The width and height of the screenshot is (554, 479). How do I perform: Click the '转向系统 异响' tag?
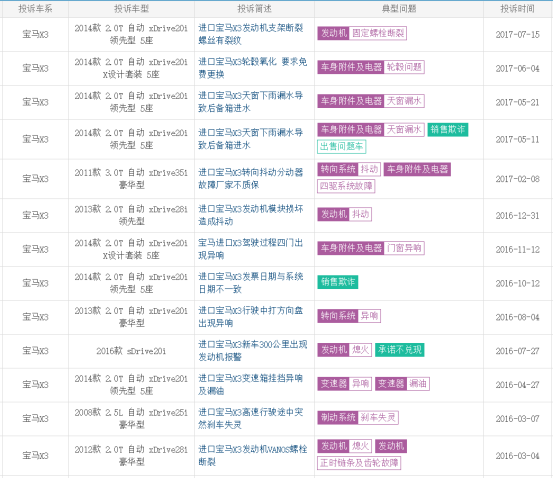pyautogui.click(x=349, y=316)
